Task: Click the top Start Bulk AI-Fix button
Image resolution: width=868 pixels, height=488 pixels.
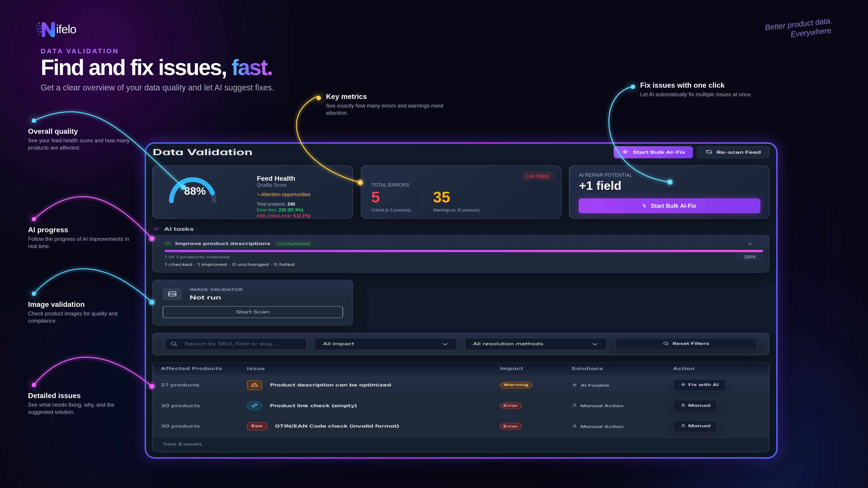Action: tap(653, 152)
